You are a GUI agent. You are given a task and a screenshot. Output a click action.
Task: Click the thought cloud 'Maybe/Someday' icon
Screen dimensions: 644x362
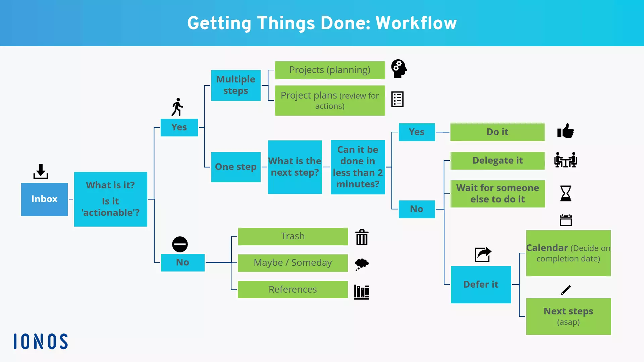point(362,262)
